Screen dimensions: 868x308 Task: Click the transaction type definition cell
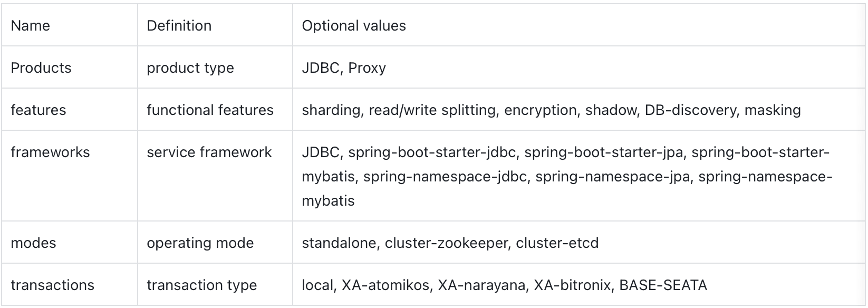tap(215, 285)
